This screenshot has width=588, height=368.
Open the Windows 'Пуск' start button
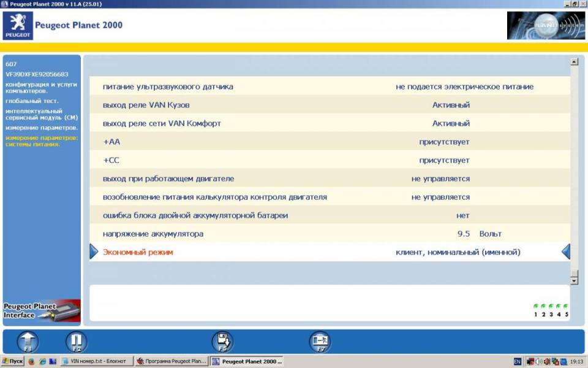click(x=13, y=362)
